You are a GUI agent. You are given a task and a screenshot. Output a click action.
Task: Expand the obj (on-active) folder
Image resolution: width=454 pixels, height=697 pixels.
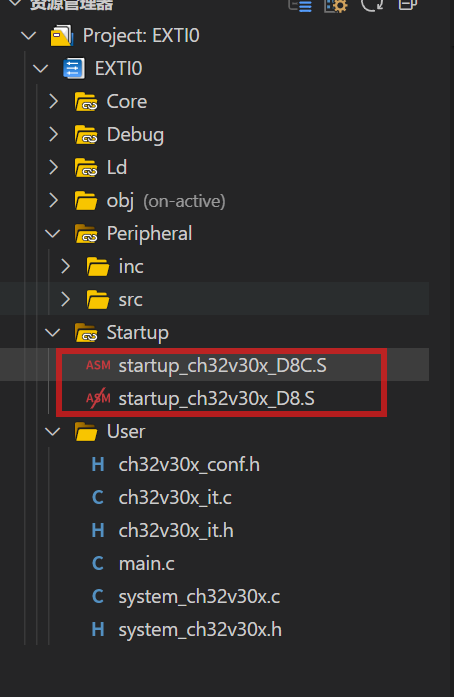(x=53, y=200)
